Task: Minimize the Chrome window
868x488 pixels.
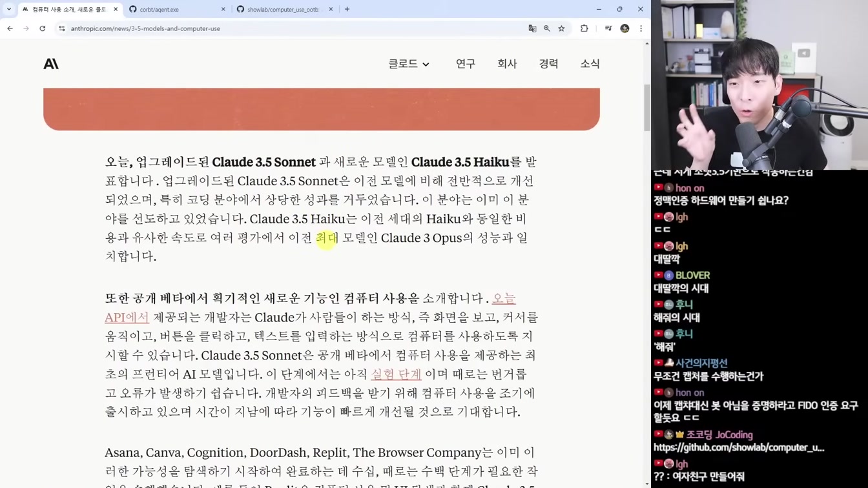Action: [x=599, y=9]
